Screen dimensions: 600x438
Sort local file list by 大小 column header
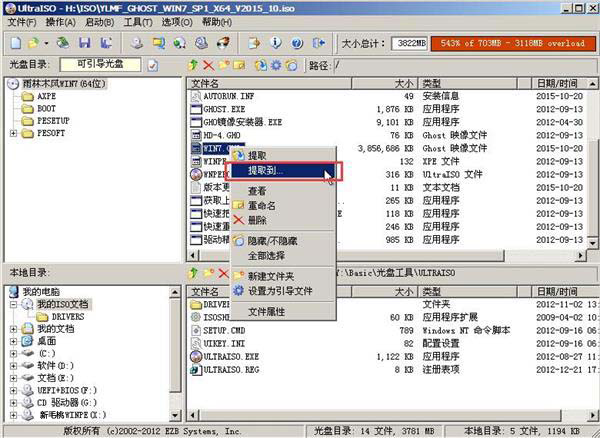(x=384, y=292)
